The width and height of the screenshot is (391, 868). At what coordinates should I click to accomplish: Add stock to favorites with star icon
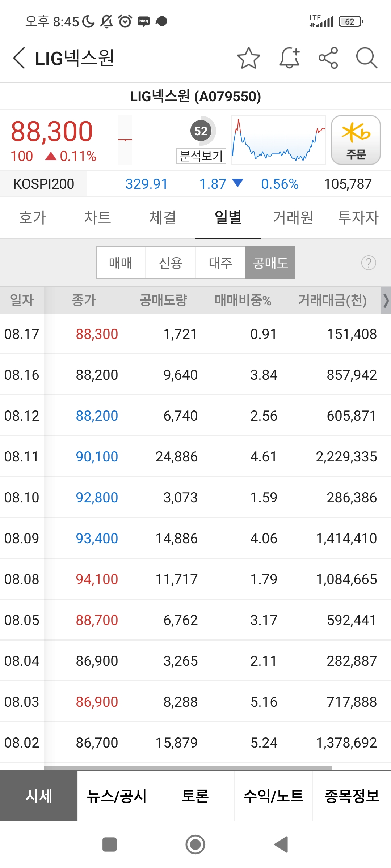tap(248, 58)
